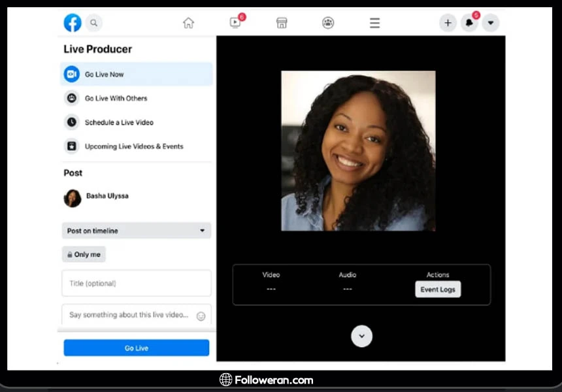Open the search magnifier icon
The height and width of the screenshot is (392, 562).
[x=94, y=23]
